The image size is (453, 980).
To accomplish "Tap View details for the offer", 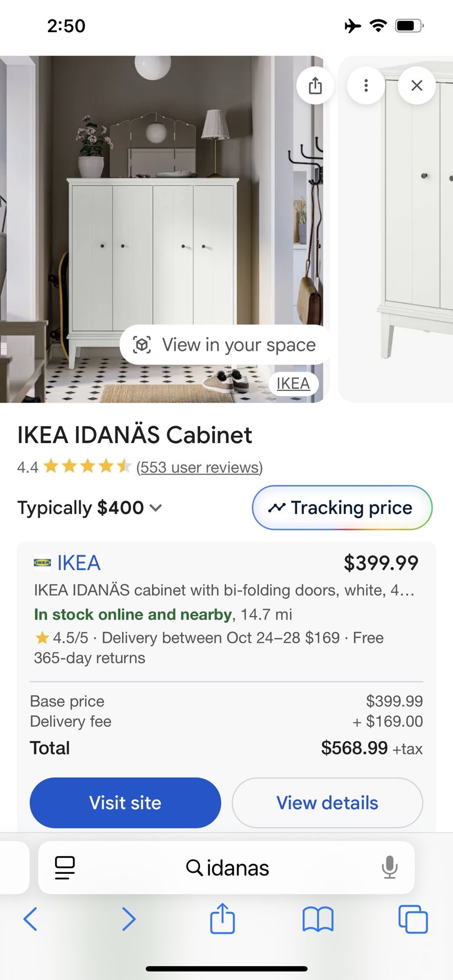I will point(327,802).
